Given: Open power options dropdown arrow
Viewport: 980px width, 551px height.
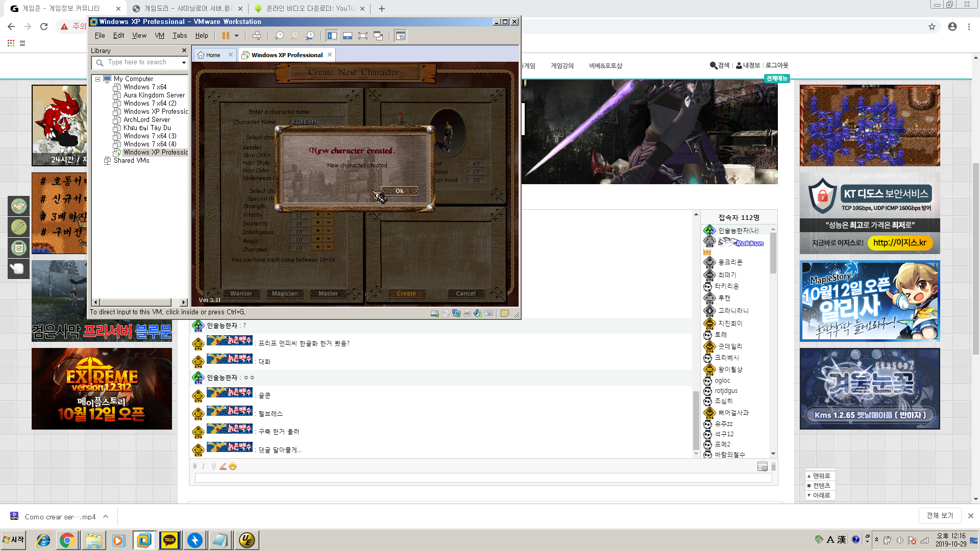Looking at the screenshot, I should (236, 36).
